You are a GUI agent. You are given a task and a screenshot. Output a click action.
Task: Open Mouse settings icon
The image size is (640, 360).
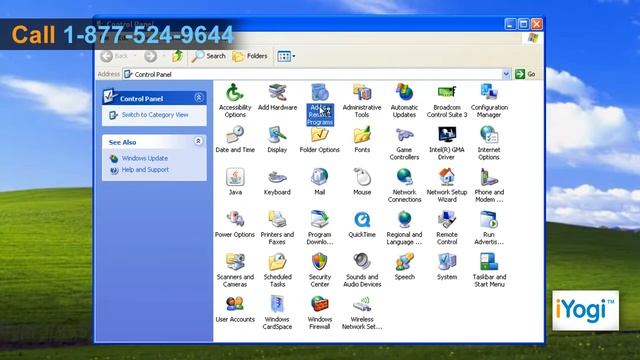[x=362, y=182]
